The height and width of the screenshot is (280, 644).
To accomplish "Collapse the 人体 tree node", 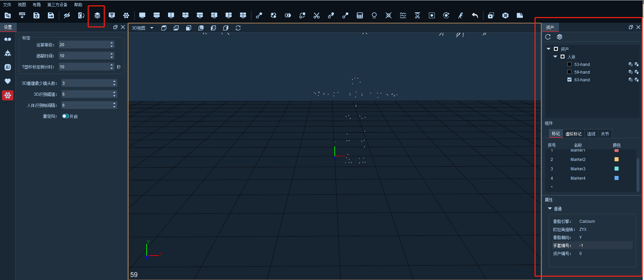I will point(555,57).
